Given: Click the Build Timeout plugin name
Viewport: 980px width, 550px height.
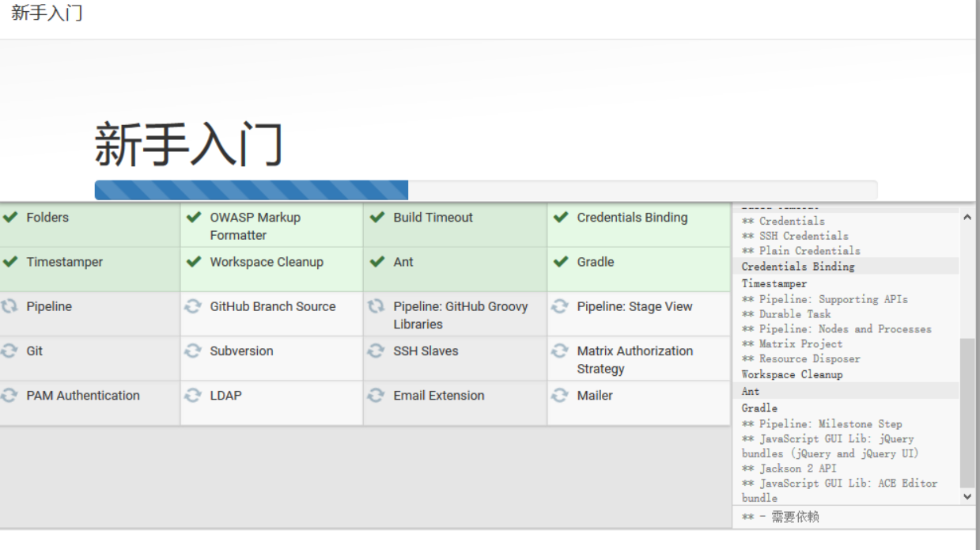Looking at the screenshot, I should (x=433, y=218).
